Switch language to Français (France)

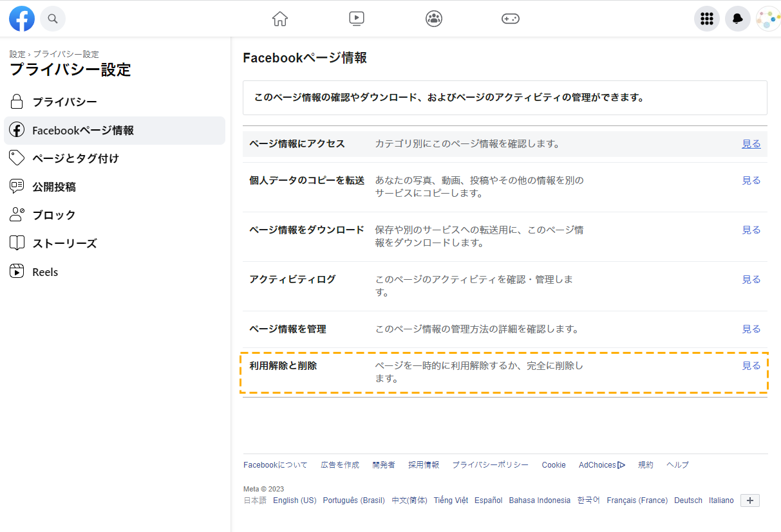point(637,500)
